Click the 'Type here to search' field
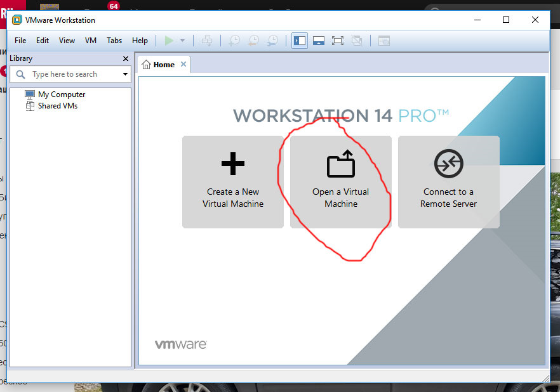The height and width of the screenshot is (392, 560). pyautogui.click(x=70, y=74)
